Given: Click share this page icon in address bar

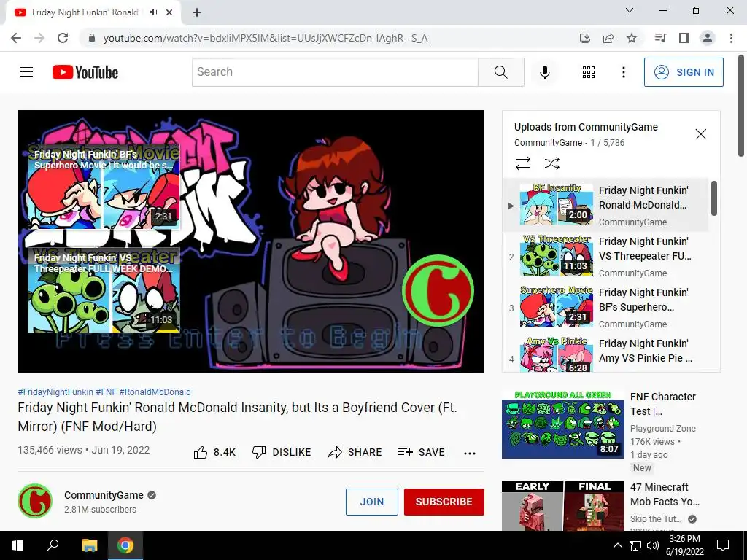Looking at the screenshot, I should [x=608, y=38].
